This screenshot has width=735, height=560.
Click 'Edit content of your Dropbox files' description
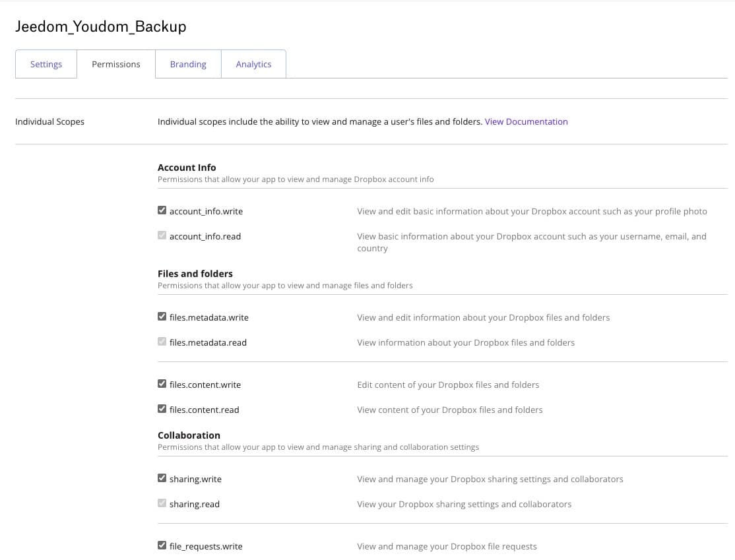[448, 385]
